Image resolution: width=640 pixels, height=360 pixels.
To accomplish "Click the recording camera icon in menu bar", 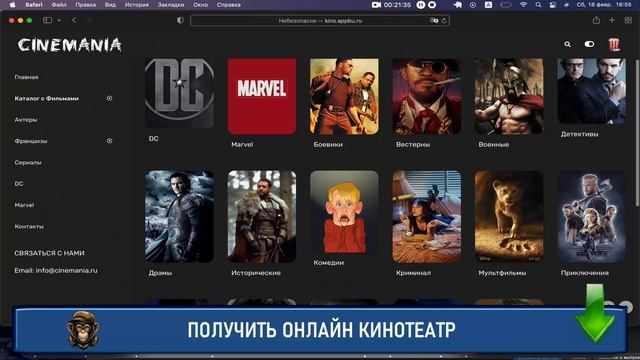I will coord(376,5).
